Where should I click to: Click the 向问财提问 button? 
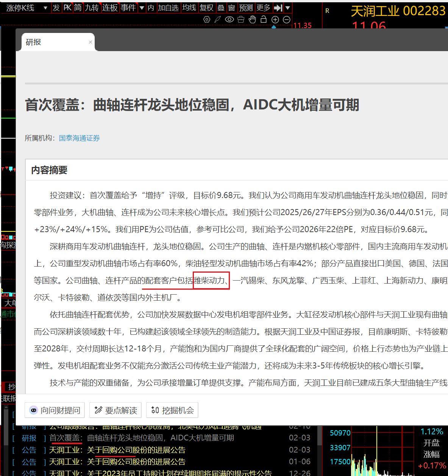tap(55, 410)
